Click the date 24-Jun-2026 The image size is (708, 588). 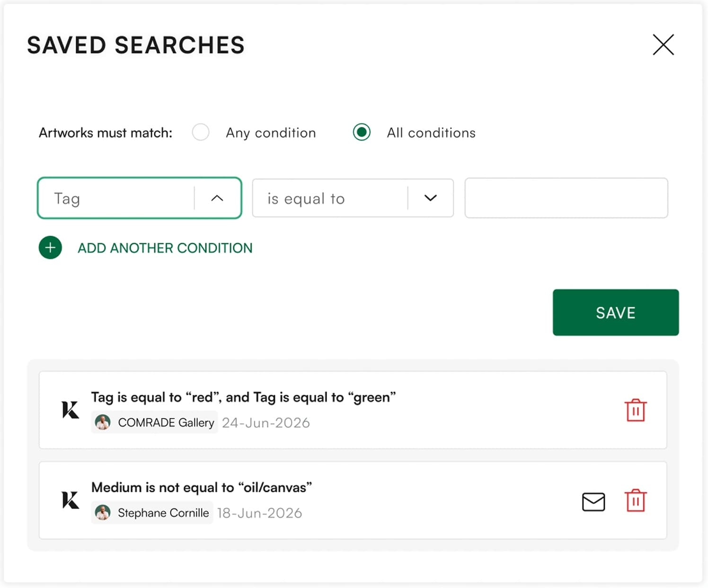tap(266, 423)
